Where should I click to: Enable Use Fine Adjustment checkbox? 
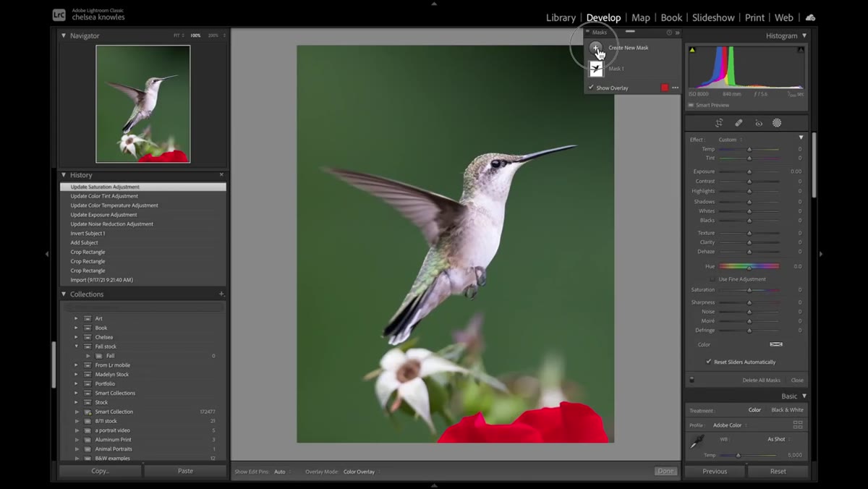coord(712,279)
